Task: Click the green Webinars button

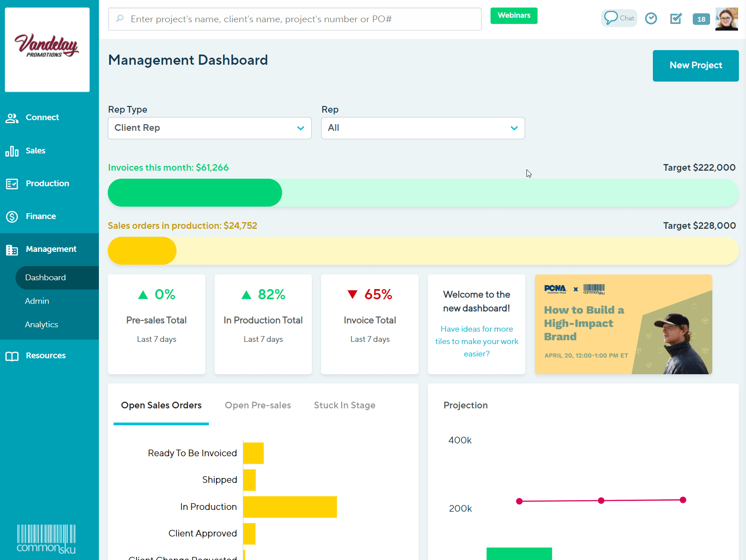Action: click(x=514, y=16)
